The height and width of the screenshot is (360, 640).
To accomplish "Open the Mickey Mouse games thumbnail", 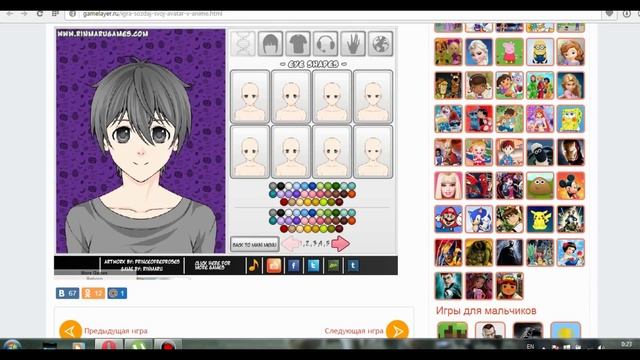I will (x=571, y=186).
